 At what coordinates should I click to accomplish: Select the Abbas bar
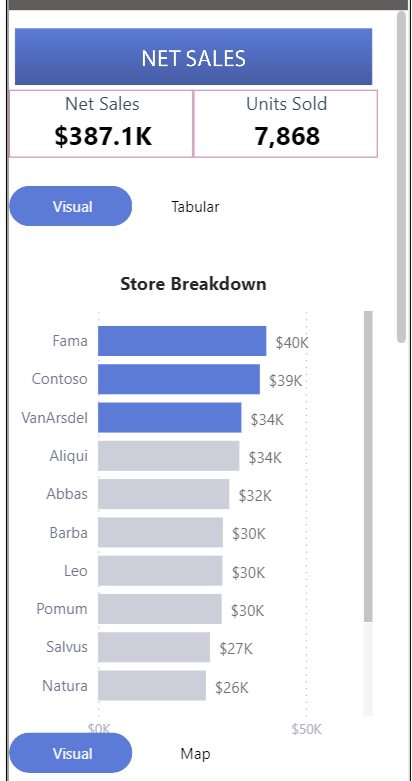(x=163, y=494)
